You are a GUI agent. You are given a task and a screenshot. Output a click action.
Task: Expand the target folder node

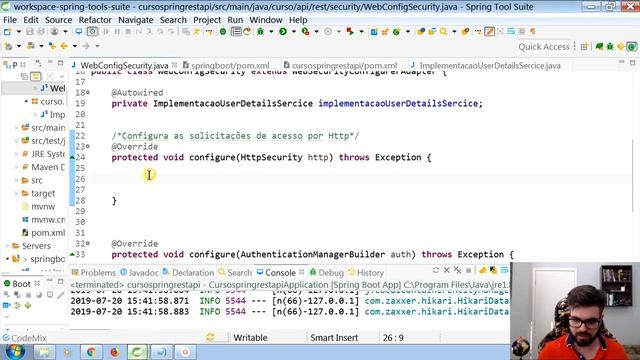click(x=16, y=193)
